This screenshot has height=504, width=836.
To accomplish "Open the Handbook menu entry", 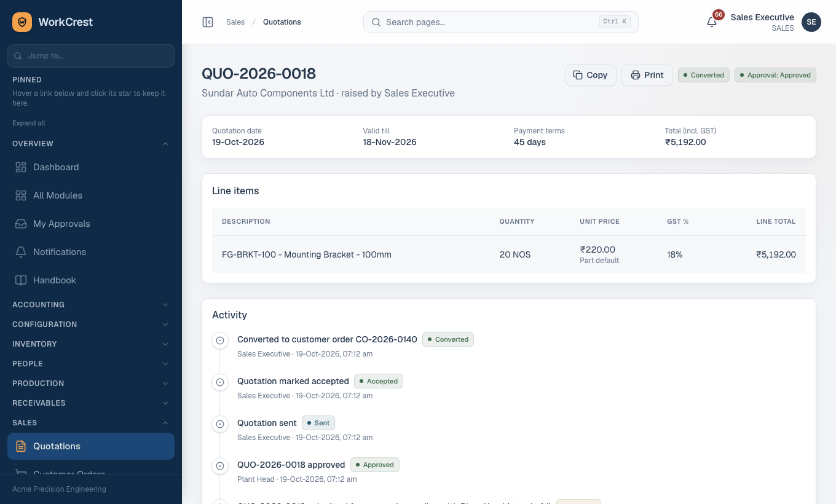I will coord(91,280).
